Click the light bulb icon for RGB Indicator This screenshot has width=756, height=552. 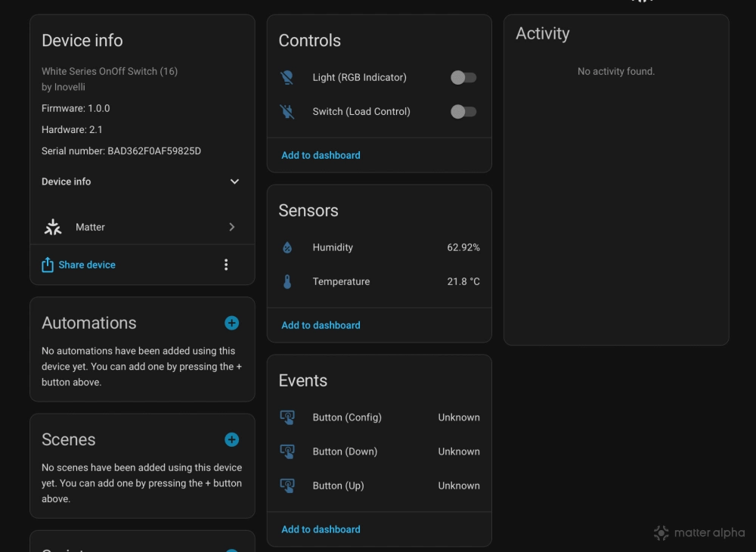287,77
